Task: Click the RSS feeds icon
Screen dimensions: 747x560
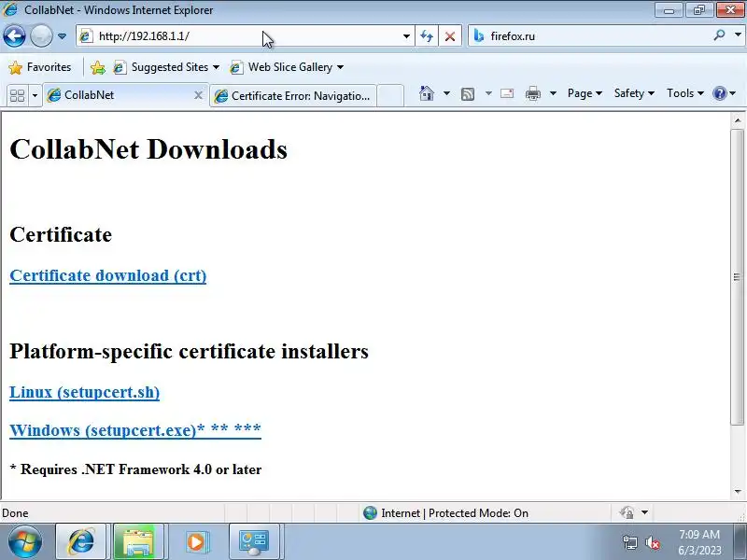Action: (x=468, y=94)
